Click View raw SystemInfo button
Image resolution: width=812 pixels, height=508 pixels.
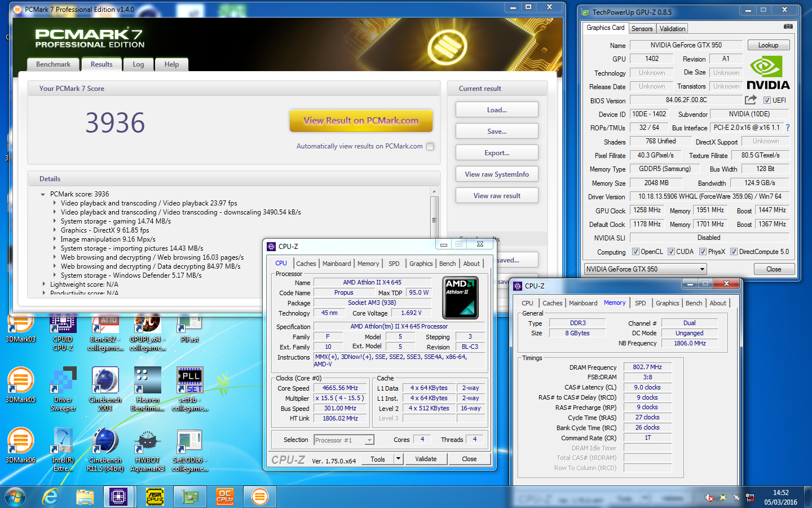pyautogui.click(x=497, y=174)
